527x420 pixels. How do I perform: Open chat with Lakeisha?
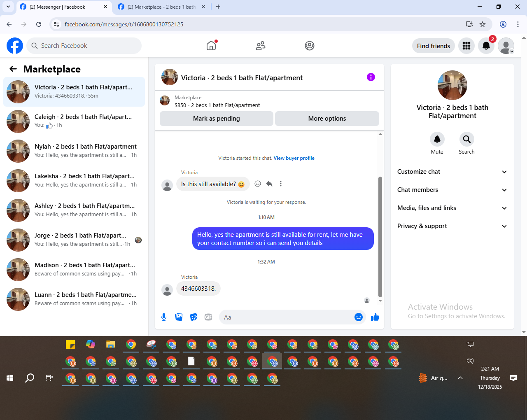74,180
